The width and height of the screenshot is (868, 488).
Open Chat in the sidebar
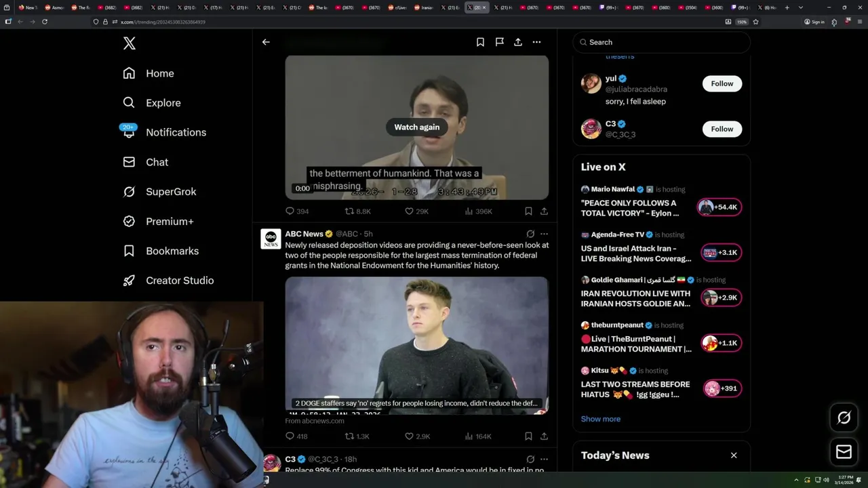pos(146,162)
